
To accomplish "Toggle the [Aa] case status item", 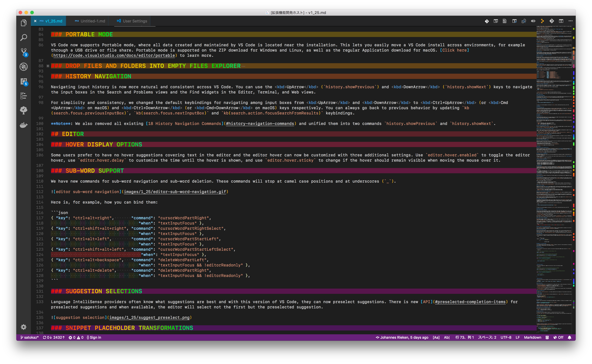I will pos(436,337).
